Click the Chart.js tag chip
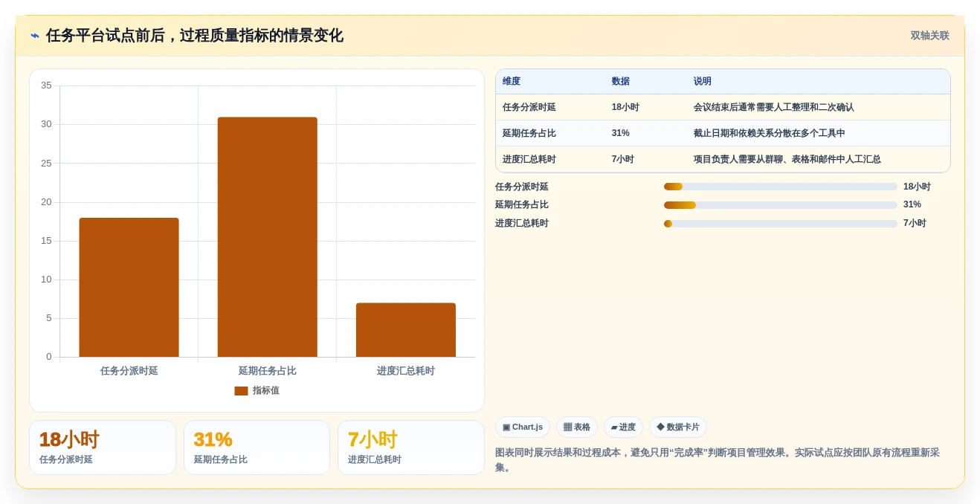This screenshot has height=504, width=980. tap(523, 427)
